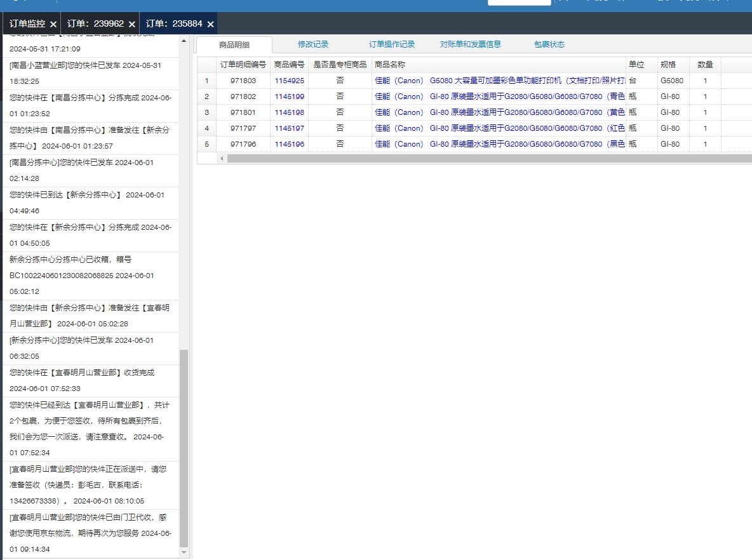The image size is (752, 560).
Task: Select order detail number 971803 cell
Action: click(x=243, y=81)
